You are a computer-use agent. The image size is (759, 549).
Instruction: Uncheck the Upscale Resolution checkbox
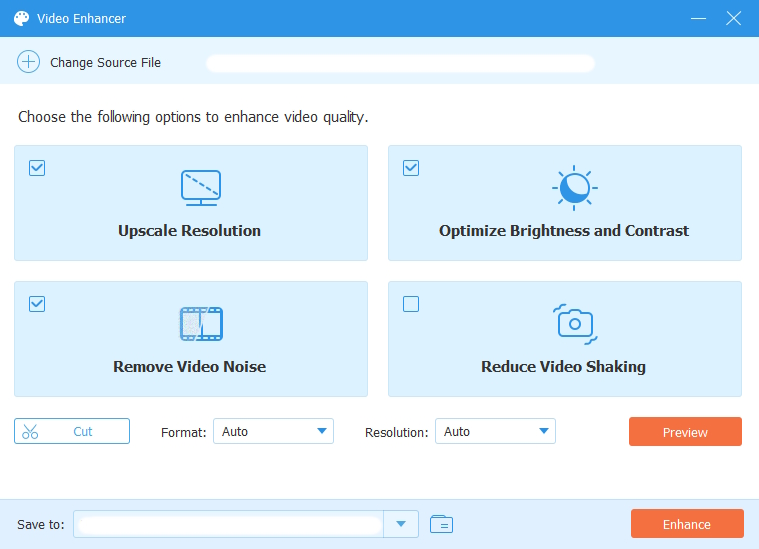[37, 168]
